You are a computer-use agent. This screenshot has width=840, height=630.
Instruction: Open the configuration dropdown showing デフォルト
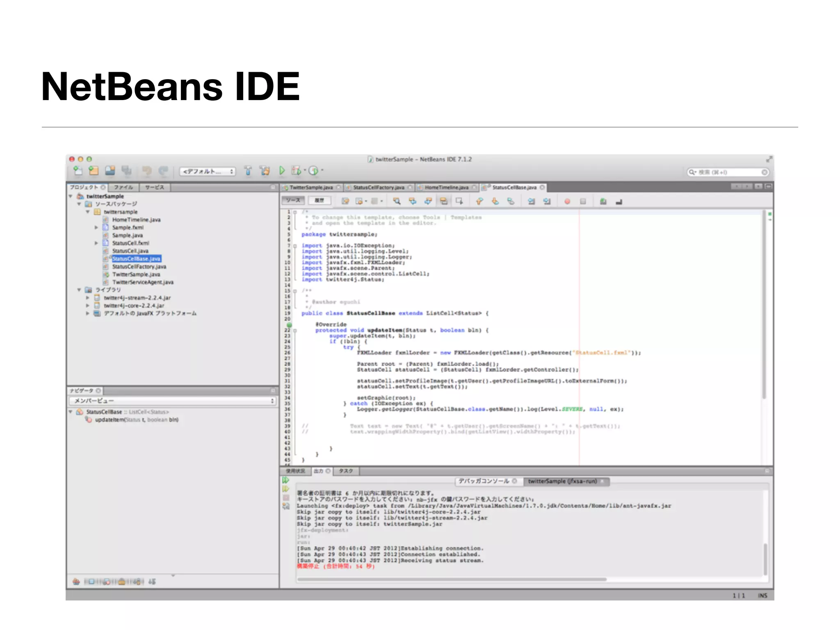pyautogui.click(x=208, y=171)
